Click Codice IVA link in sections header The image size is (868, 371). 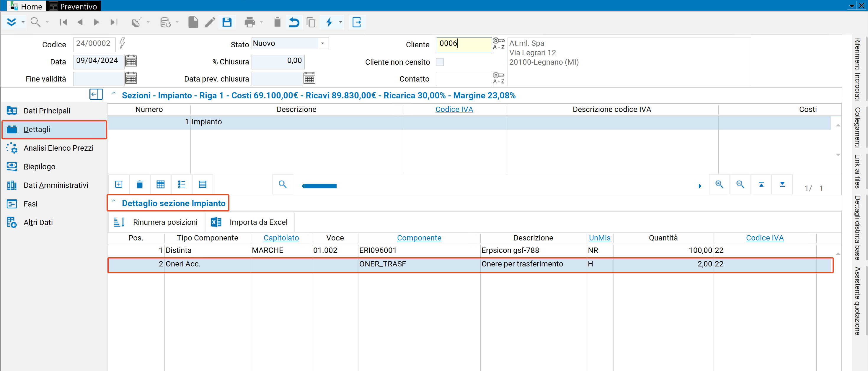(454, 109)
